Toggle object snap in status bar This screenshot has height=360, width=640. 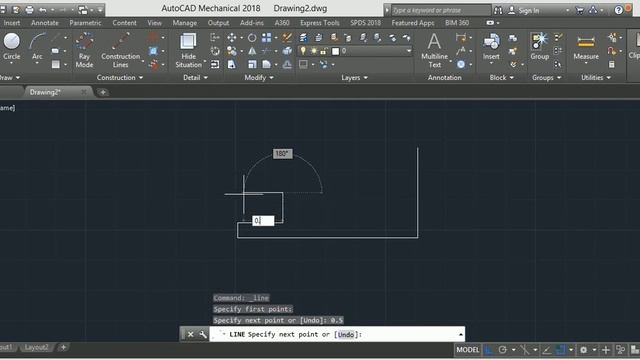pos(561,350)
